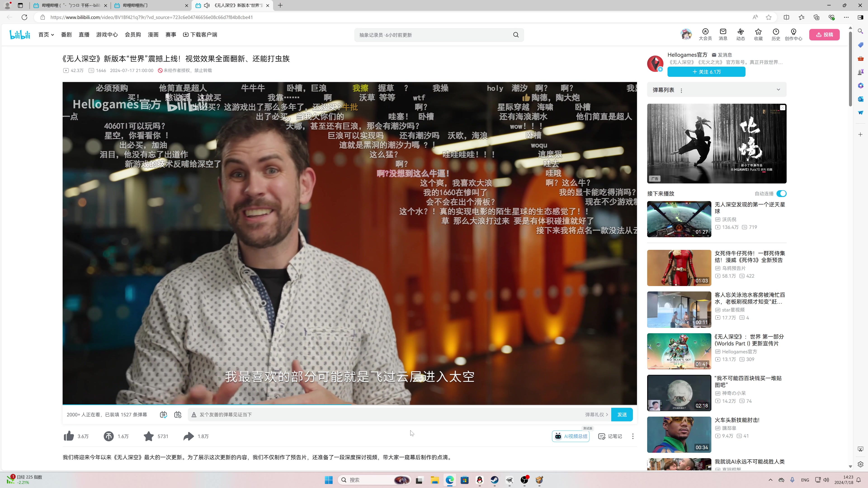
Task: Click the 发送 danmaku send button
Action: point(622,415)
